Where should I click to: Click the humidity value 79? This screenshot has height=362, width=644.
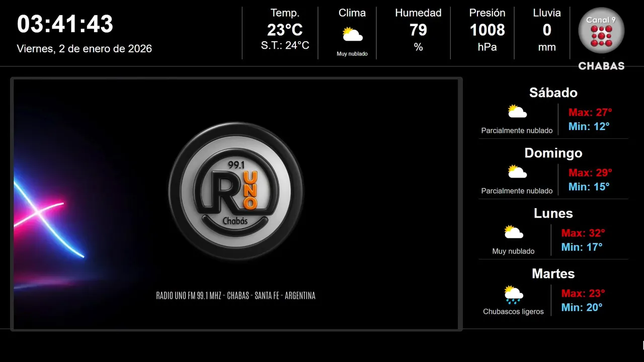tap(418, 30)
